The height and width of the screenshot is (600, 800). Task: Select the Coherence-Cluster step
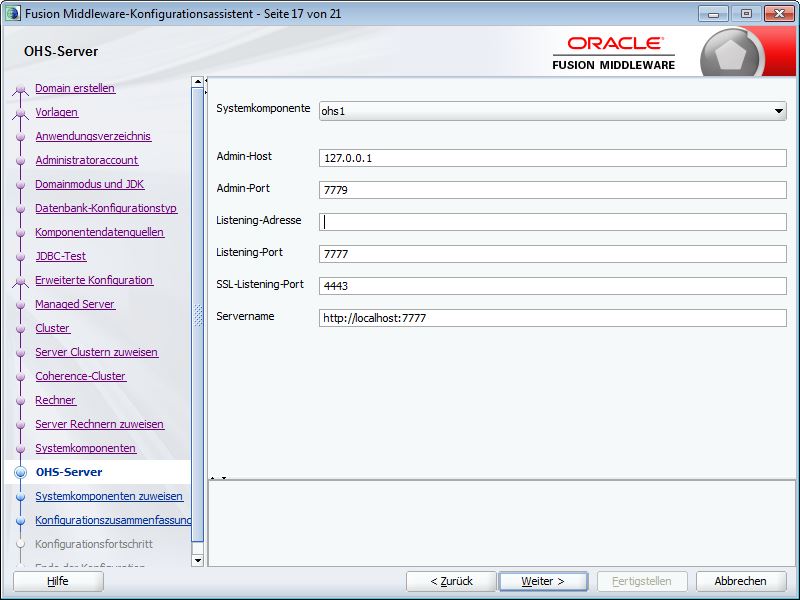pos(80,376)
